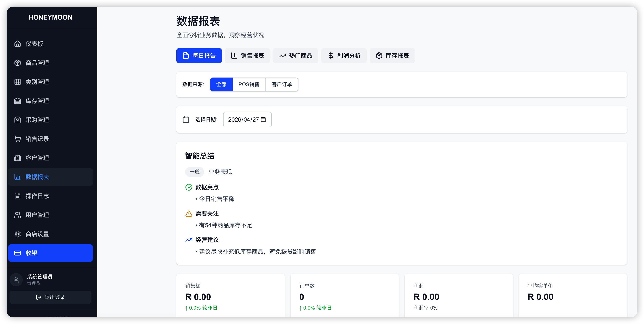644x324 pixels.
Task: Open the 库存报表 tab
Action: pyautogui.click(x=392, y=55)
